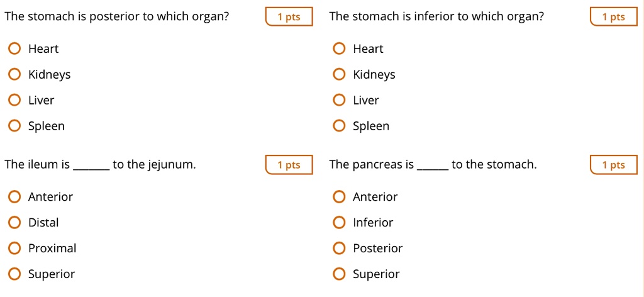Select Superior for ileum to jejunum
This screenshot has height=297, width=644.
coord(14,274)
